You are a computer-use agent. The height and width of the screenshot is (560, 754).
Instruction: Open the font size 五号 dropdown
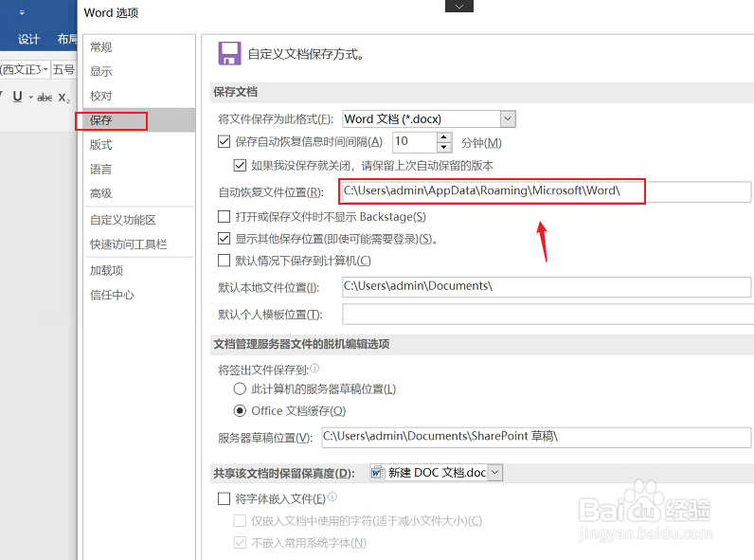pos(63,70)
